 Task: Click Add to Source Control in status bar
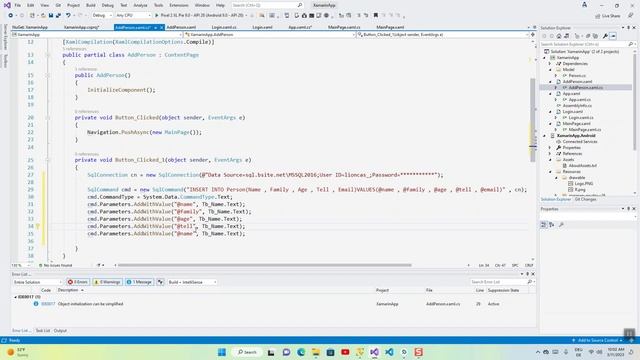598,340
